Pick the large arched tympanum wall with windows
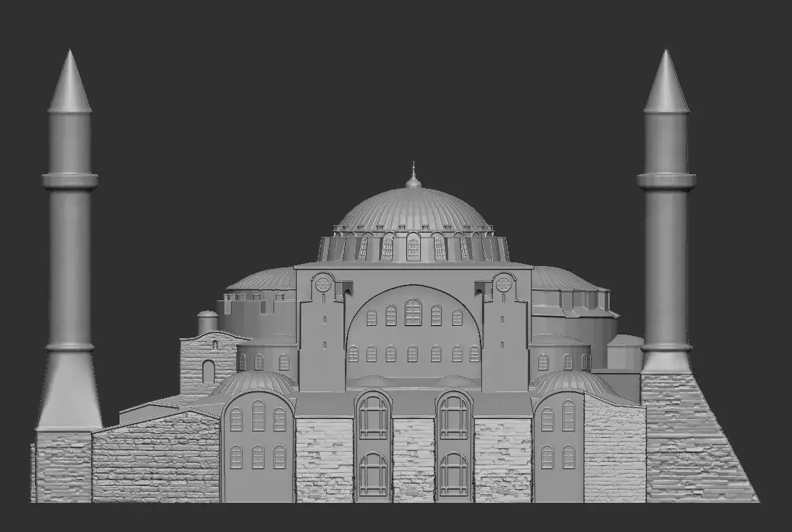Viewport: 792px width, 532px height. pyautogui.click(x=414, y=332)
